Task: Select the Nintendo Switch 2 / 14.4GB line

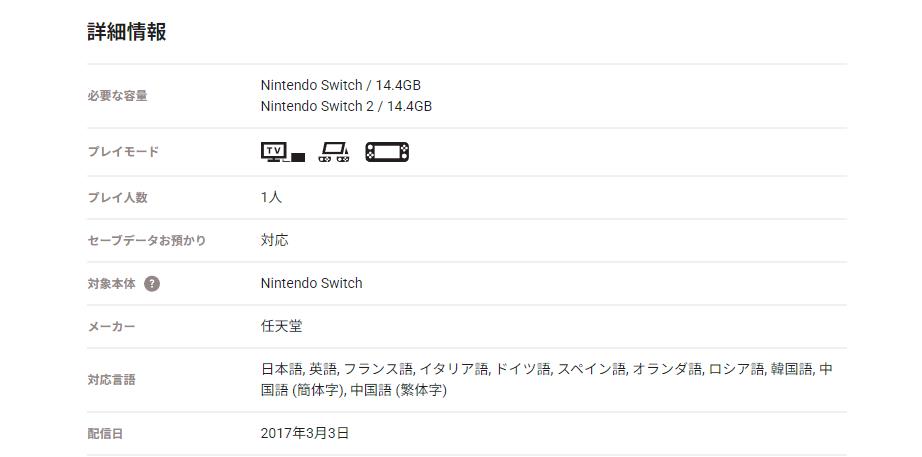Action: point(346,106)
